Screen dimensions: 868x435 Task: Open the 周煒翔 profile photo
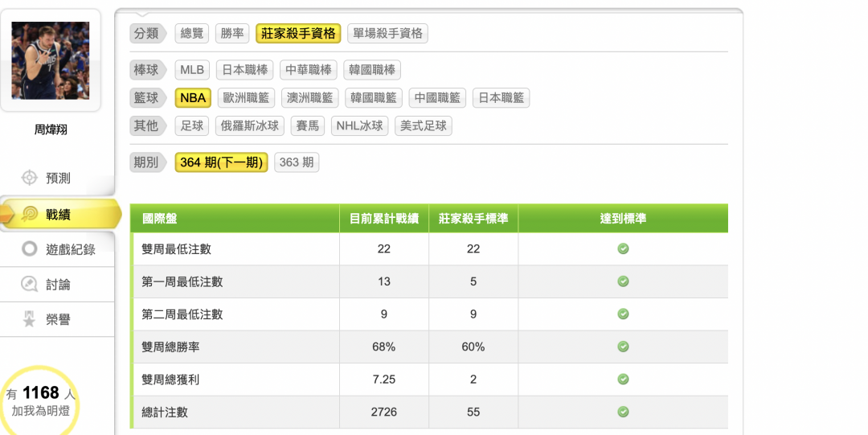click(51, 61)
